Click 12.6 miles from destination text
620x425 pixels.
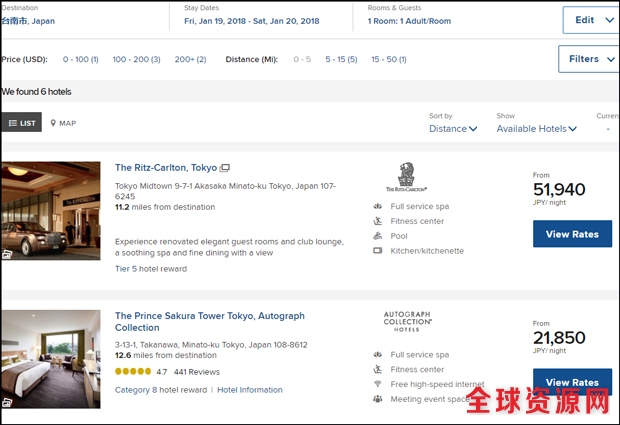tap(166, 355)
